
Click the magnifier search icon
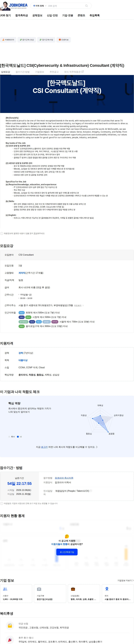point(86,6)
